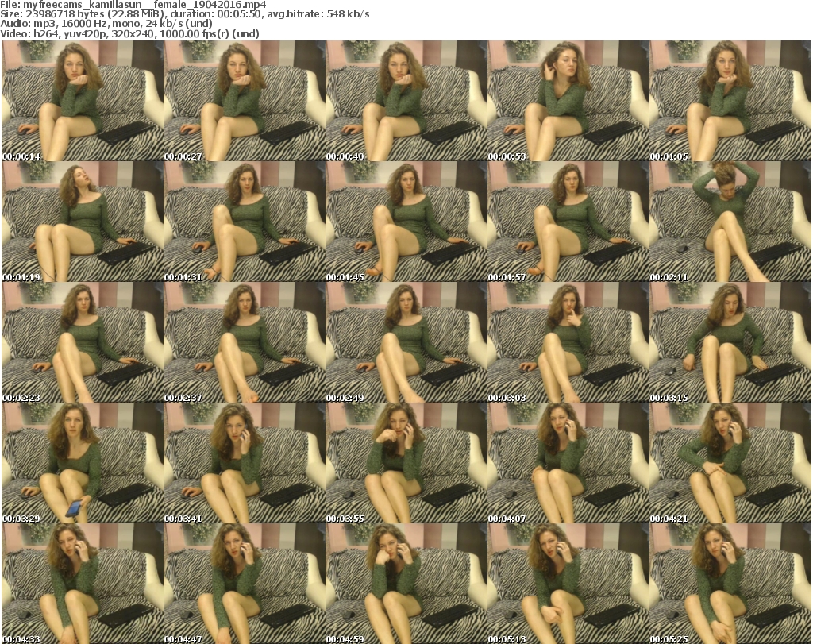
Task: Open the thumbnail stamped 00:03:41
Action: point(245,463)
